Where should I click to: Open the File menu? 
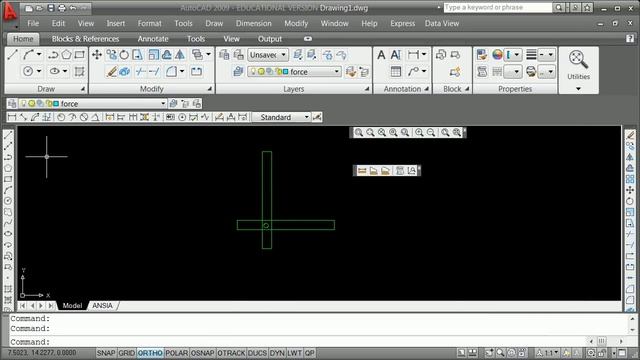(x=33, y=24)
